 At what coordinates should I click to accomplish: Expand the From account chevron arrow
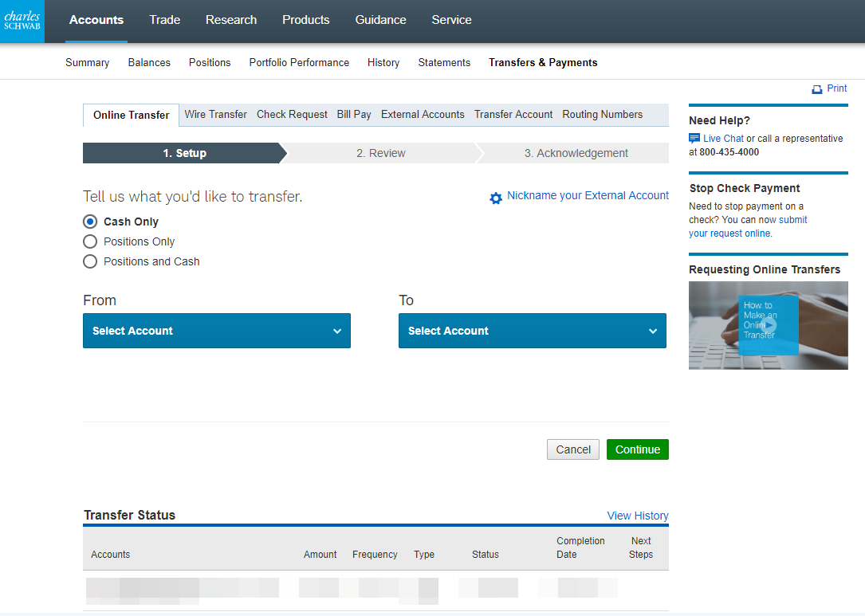338,331
